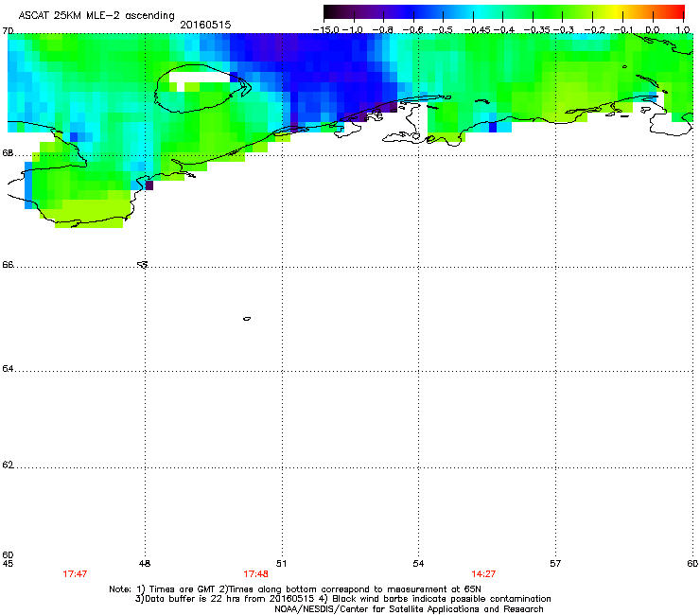Click the latitude label 62
Image resolution: width=700 pixels, height=615 pixels.
click(8, 465)
